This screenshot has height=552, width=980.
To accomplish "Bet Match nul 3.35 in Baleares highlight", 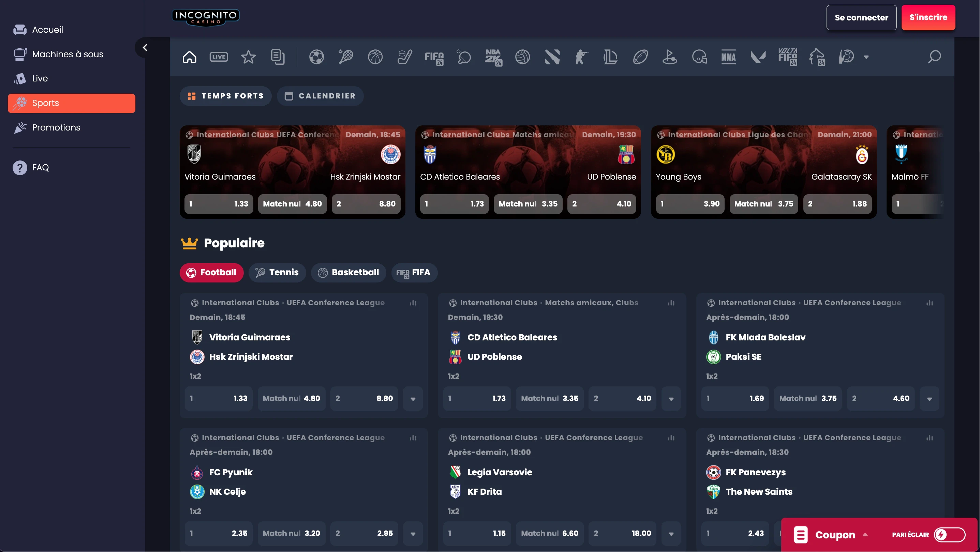I will click(x=528, y=204).
